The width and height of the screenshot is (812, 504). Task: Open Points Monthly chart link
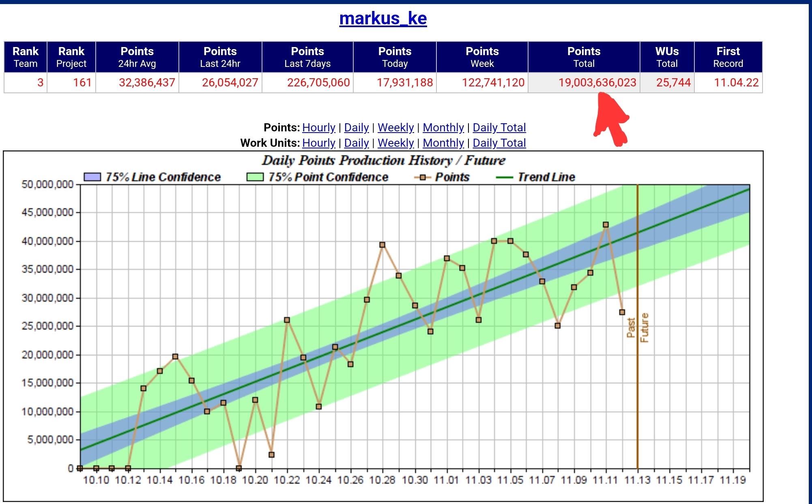point(443,127)
